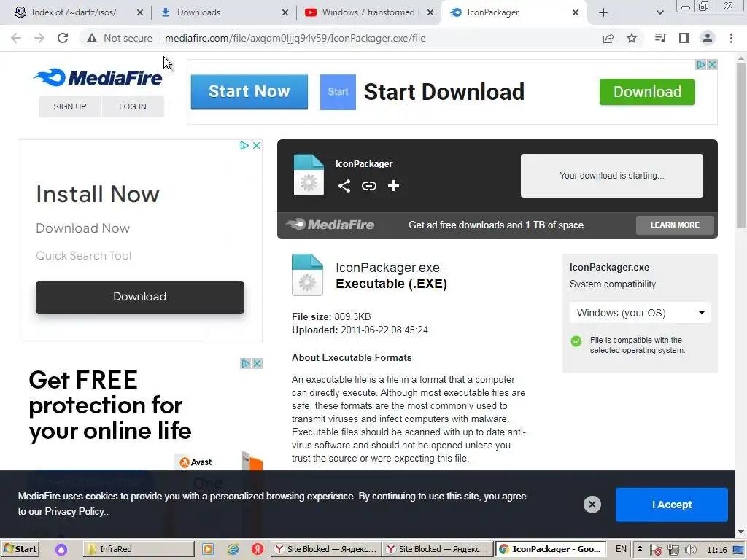Toggle the browser side panel icon

coord(684,38)
